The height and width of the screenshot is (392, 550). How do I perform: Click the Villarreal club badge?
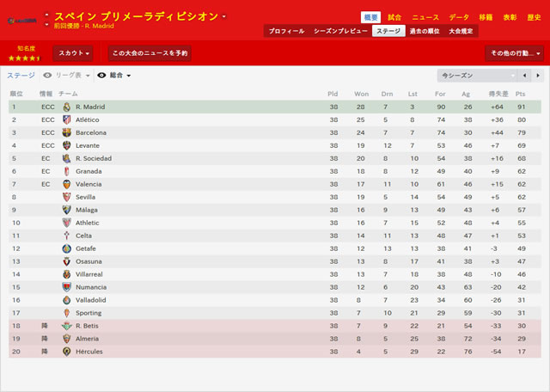click(67, 274)
